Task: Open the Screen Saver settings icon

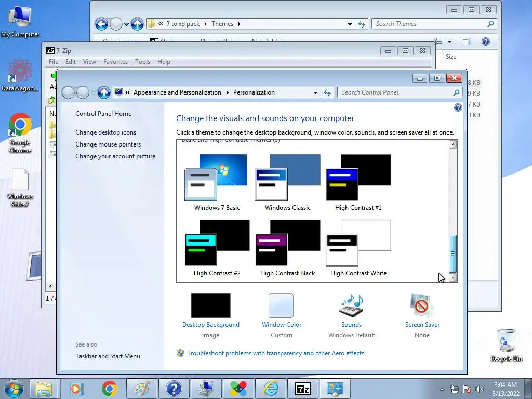Action: tap(422, 305)
